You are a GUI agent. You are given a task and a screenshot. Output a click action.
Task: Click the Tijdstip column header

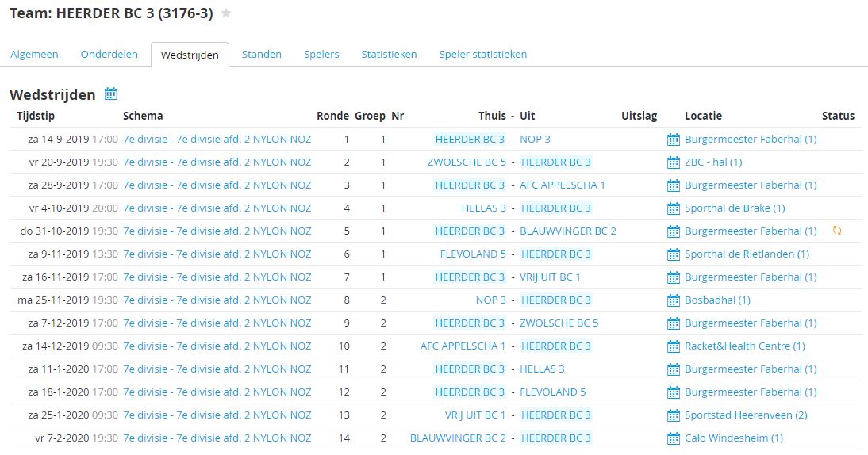(36, 116)
